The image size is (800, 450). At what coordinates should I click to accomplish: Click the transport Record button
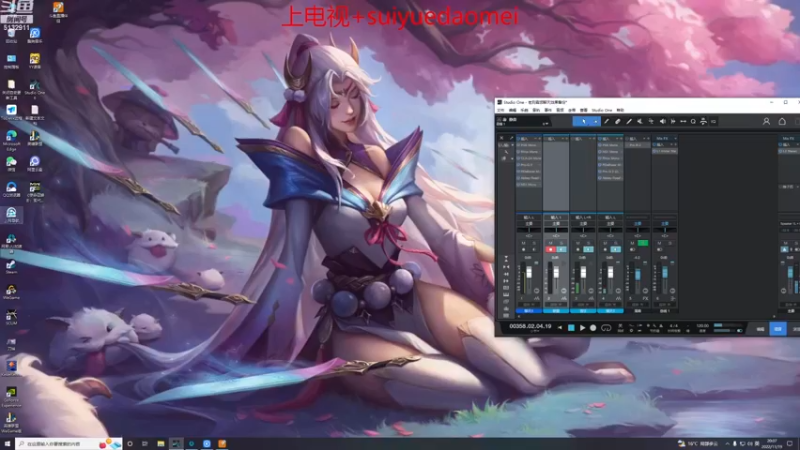click(593, 328)
